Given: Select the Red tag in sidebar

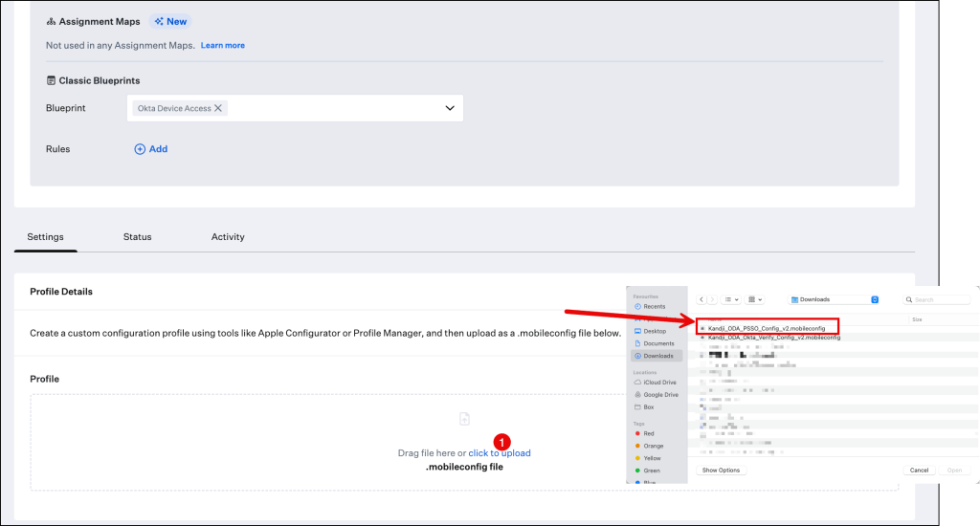Looking at the screenshot, I should tap(648, 433).
